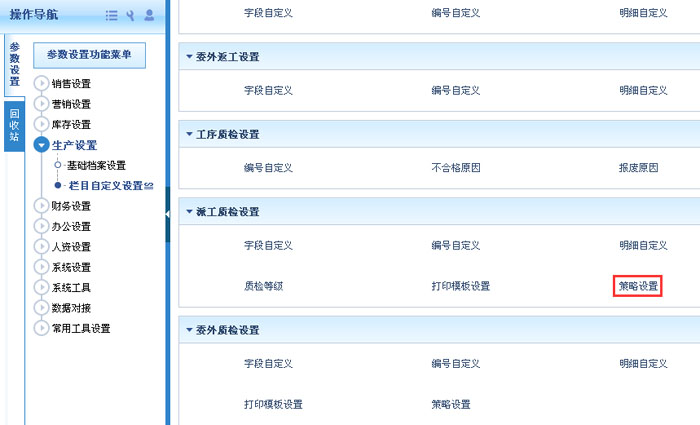Open 策略设置 under 派工质检设置
Viewport: 700px width, 425px height.
[638, 286]
